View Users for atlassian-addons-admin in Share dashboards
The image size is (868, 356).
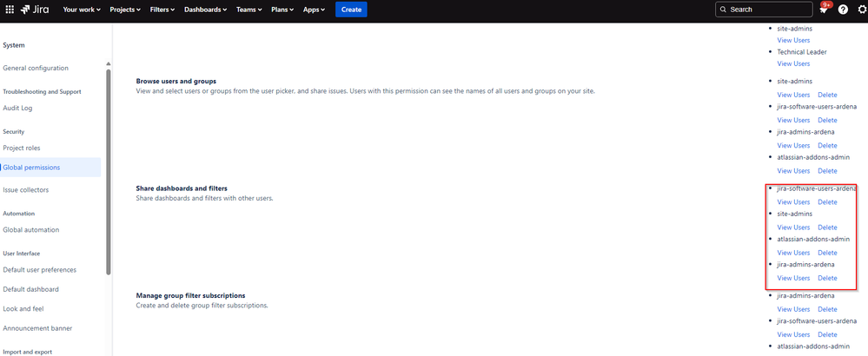tap(793, 254)
